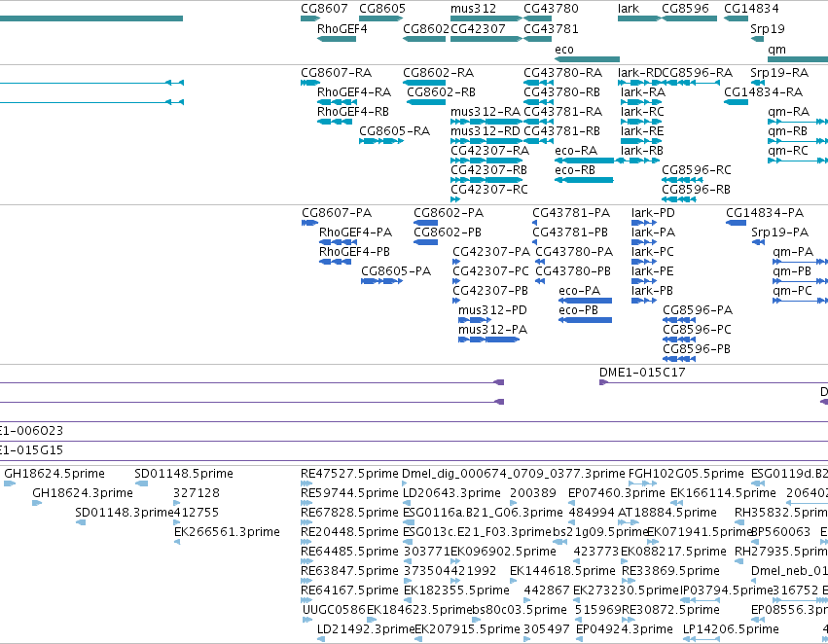Select the CG8607-RA transcript
Image resolution: width=828 pixels, height=644 pixels.
tap(310, 83)
